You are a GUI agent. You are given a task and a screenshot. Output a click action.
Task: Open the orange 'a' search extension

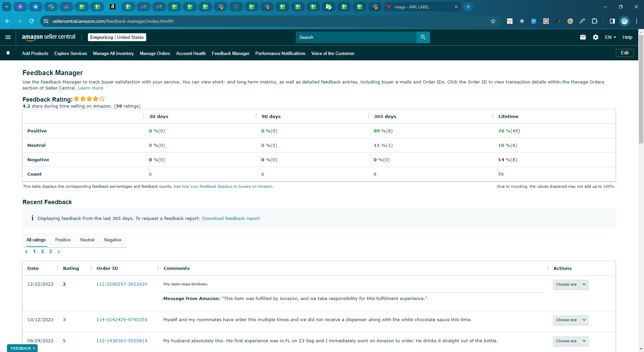[546, 21]
